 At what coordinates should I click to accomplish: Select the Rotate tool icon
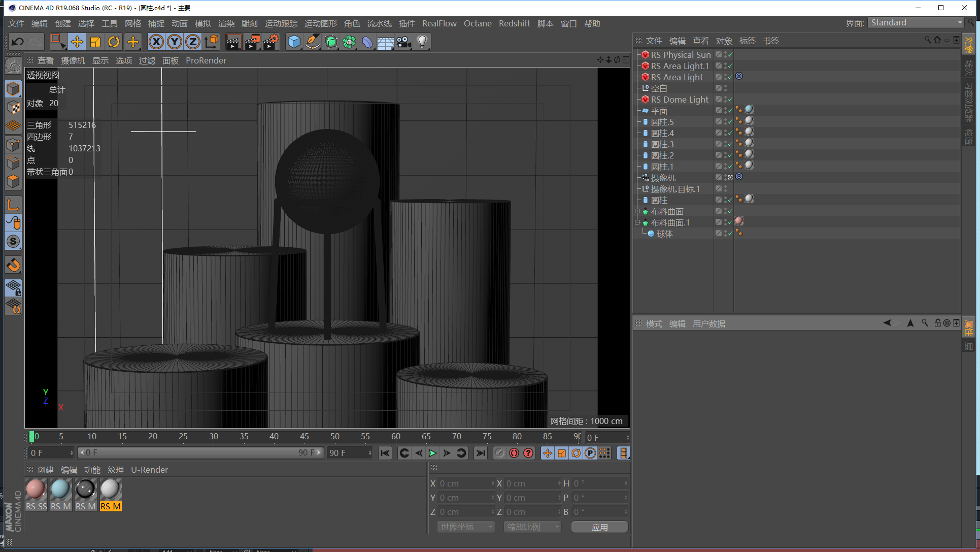click(x=114, y=42)
